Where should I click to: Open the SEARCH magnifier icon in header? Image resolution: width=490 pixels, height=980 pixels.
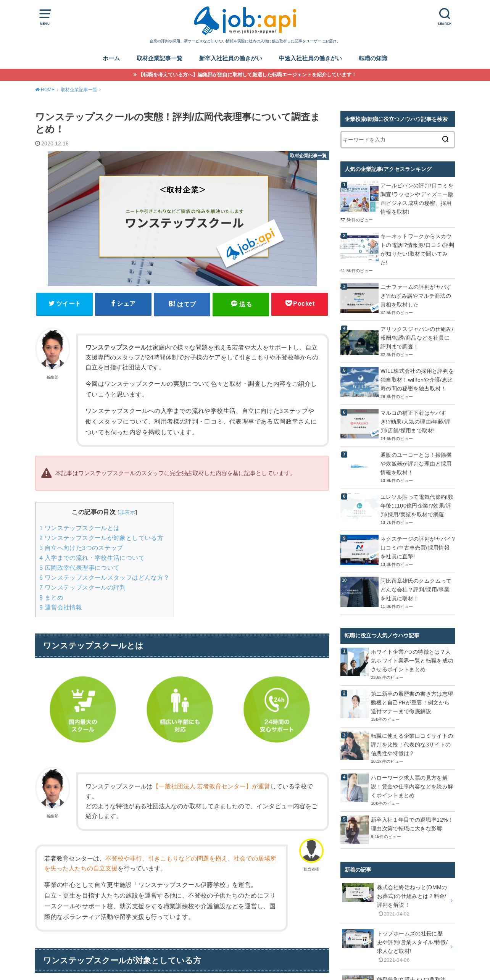click(444, 16)
